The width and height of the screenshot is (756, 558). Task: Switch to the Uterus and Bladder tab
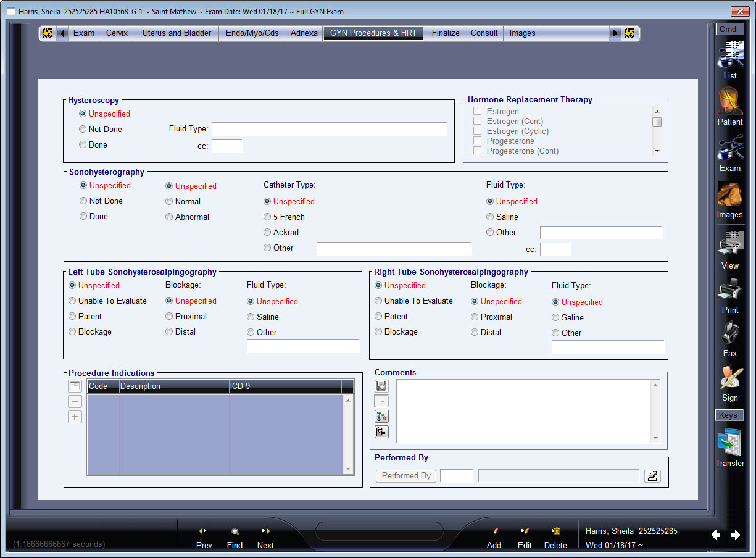177,33
